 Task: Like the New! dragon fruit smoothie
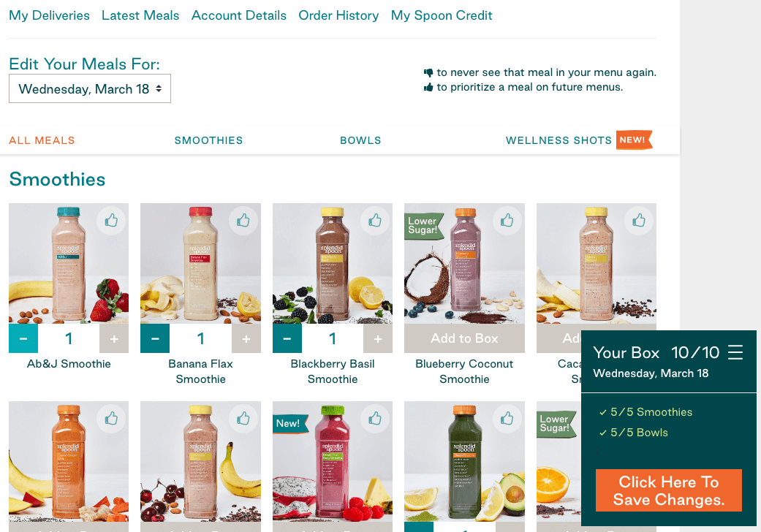[375, 419]
